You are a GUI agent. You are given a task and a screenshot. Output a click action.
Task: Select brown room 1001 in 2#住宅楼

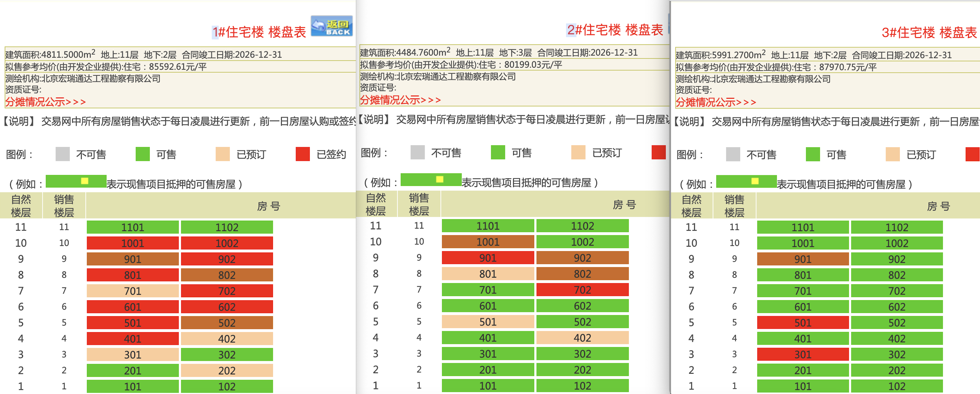pyautogui.click(x=488, y=242)
